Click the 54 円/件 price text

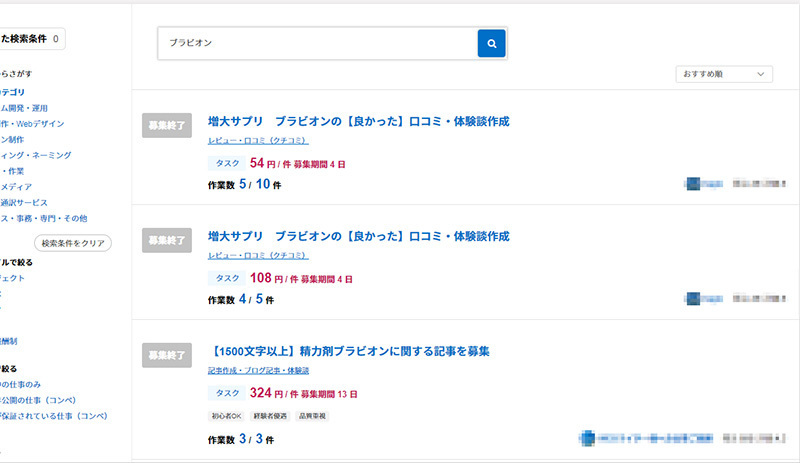(x=270, y=163)
